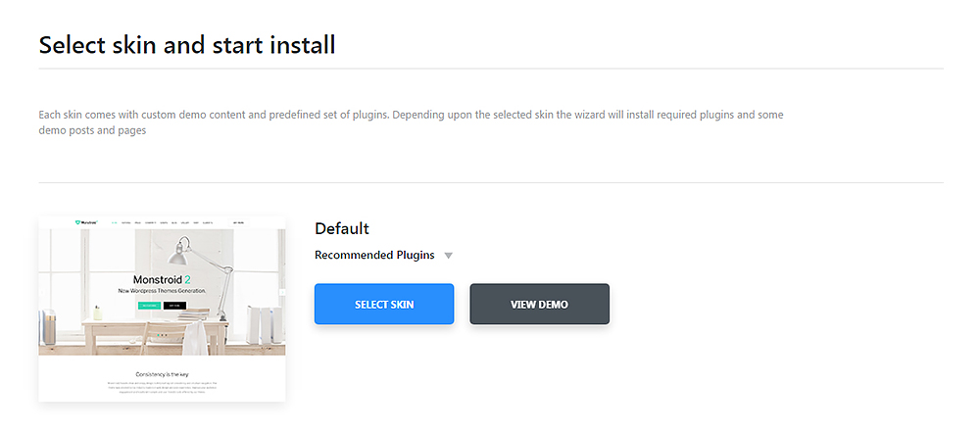
Task: Click the navigation menu in preview header
Action: (x=157, y=223)
